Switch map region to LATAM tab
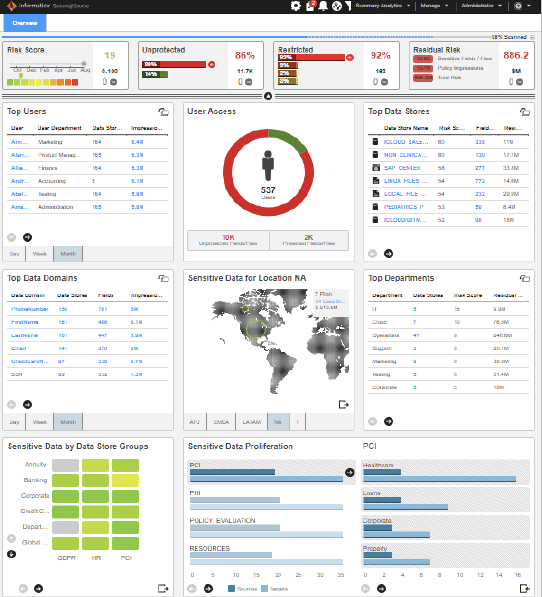The height and width of the screenshot is (597, 542). (x=252, y=422)
